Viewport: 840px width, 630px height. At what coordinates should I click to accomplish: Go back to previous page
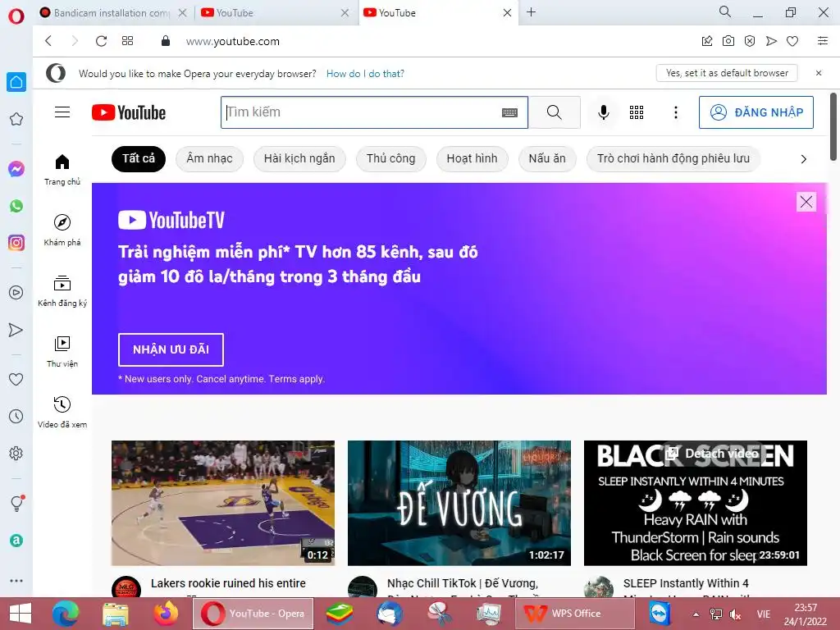coord(48,41)
